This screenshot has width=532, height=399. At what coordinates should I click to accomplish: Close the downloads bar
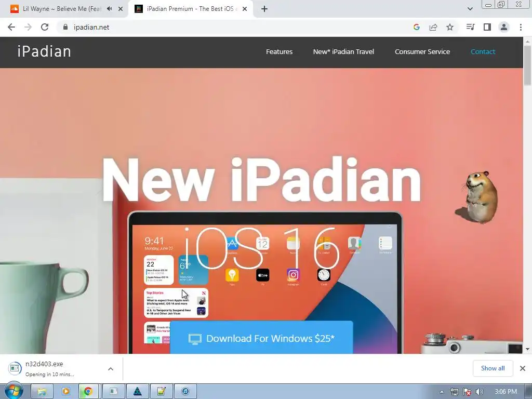pyautogui.click(x=523, y=368)
